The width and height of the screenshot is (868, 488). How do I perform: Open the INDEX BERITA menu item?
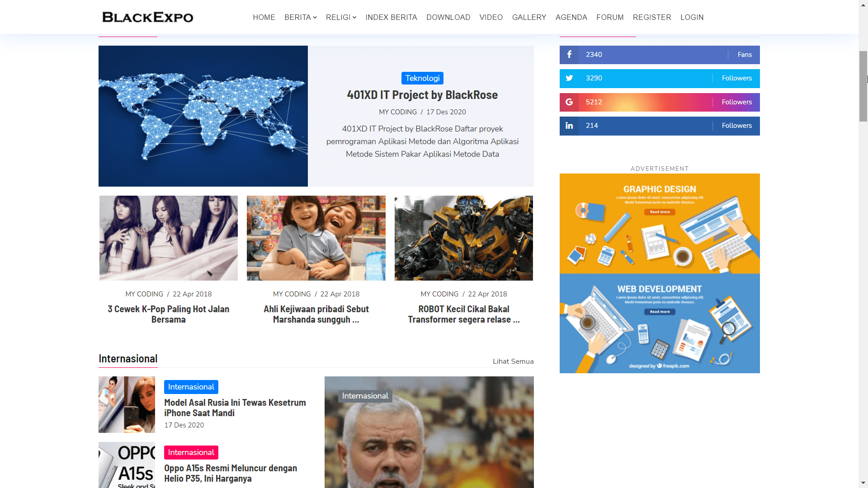[391, 17]
